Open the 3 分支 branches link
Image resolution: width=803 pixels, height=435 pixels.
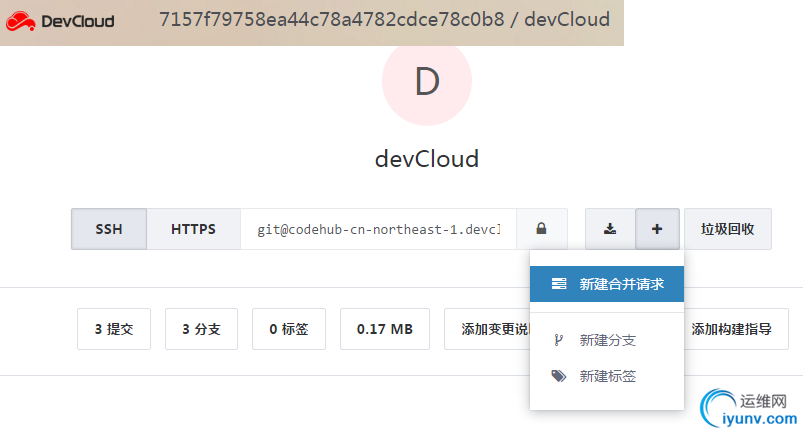point(201,329)
